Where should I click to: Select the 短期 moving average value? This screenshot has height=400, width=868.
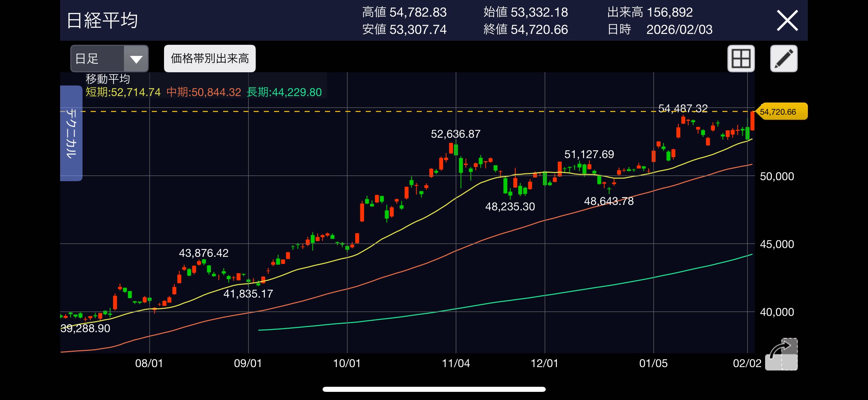click(123, 92)
